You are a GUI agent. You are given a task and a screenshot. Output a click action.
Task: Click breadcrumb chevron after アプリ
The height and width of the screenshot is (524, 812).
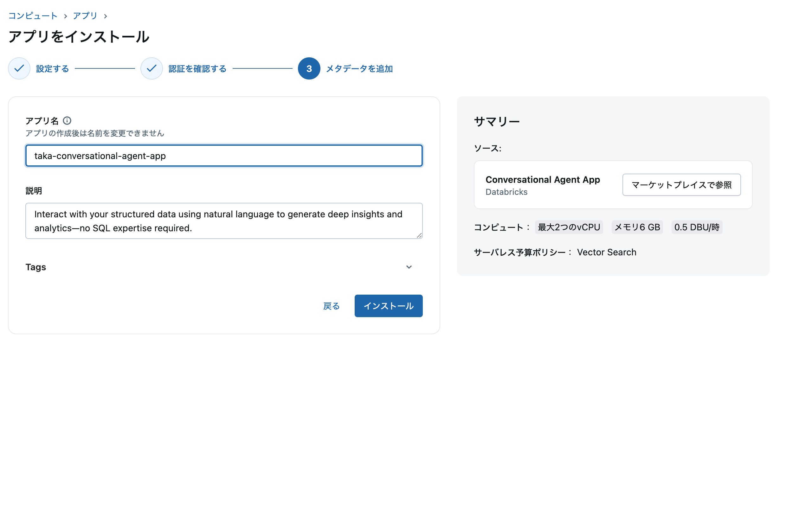(106, 16)
